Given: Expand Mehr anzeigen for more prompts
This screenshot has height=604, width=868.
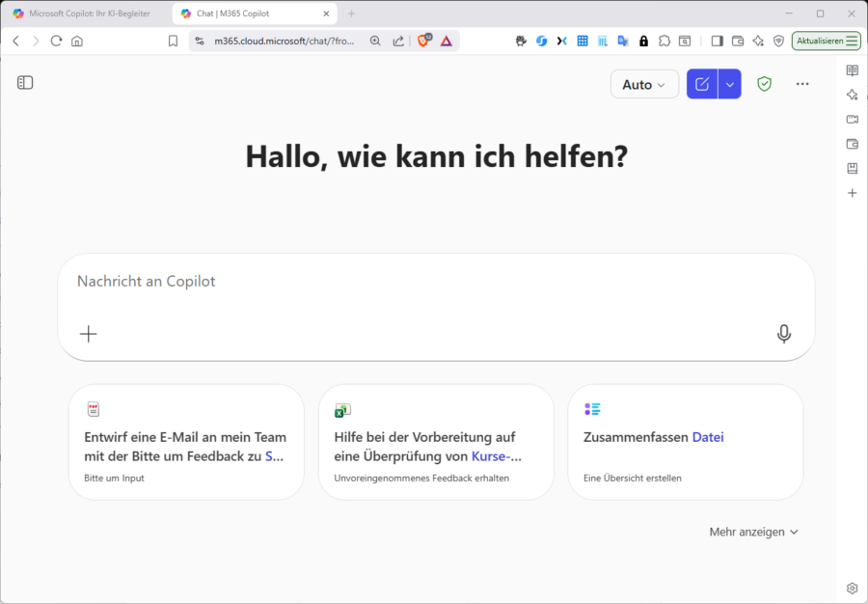Looking at the screenshot, I should click(753, 532).
